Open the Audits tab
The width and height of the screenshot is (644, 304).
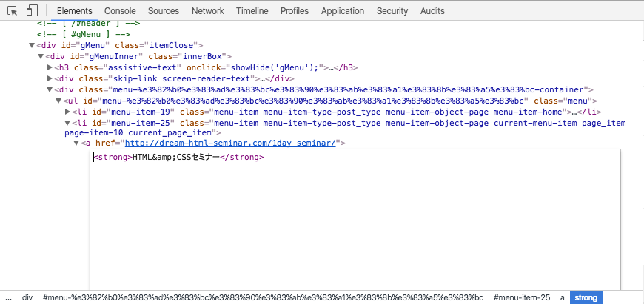432,11
